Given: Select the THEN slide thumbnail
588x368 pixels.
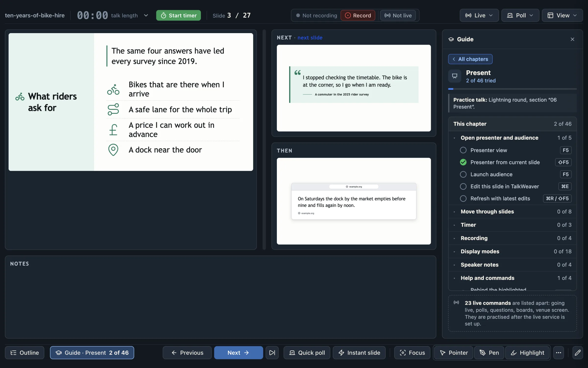Looking at the screenshot, I should tap(354, 201).
